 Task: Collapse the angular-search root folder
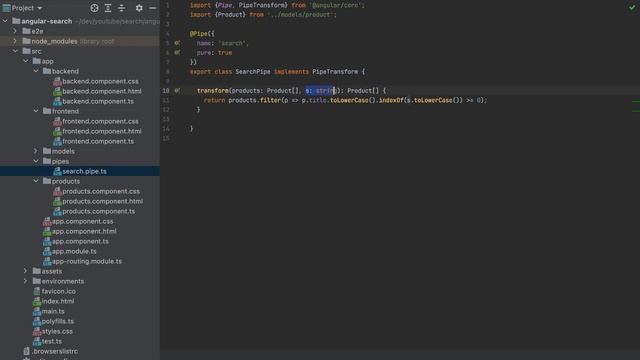[x=5, y=21]
